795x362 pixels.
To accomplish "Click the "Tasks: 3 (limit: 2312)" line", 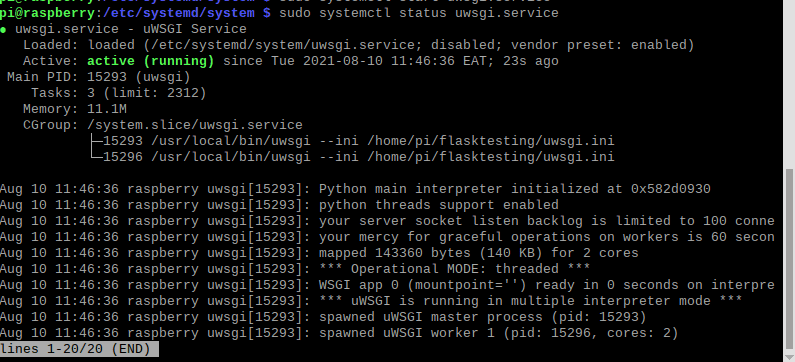I will 119,93.
